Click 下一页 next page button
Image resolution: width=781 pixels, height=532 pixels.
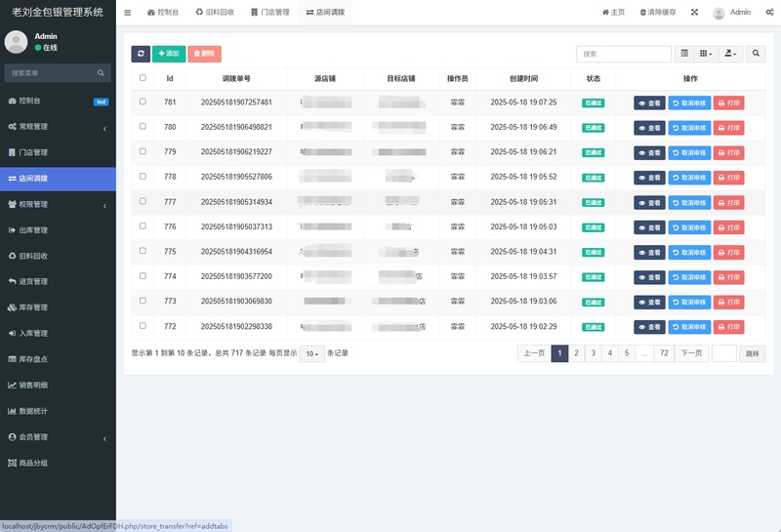tap(691, 353)
